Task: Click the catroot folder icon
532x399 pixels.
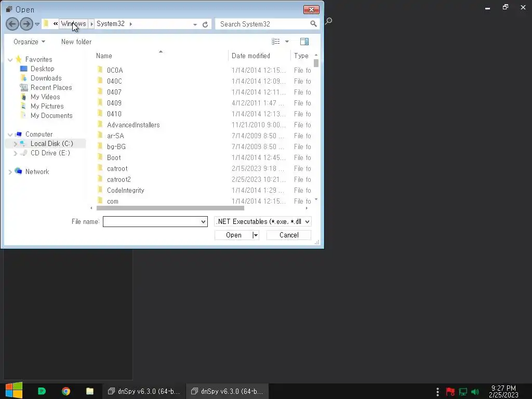Action: point(100,168)
